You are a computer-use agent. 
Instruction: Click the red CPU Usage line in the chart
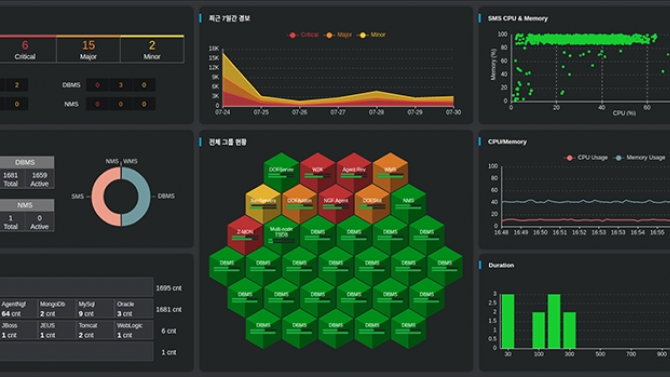(585, 220)
